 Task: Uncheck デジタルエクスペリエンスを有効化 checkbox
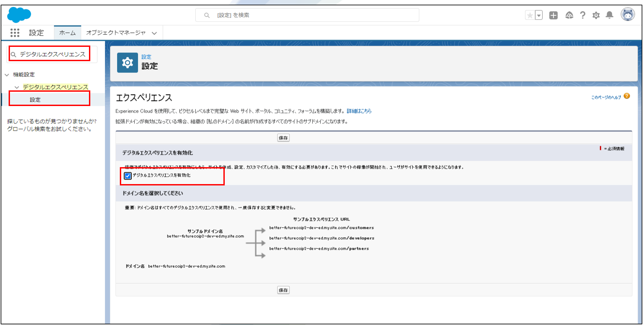[x=128, y=176]
